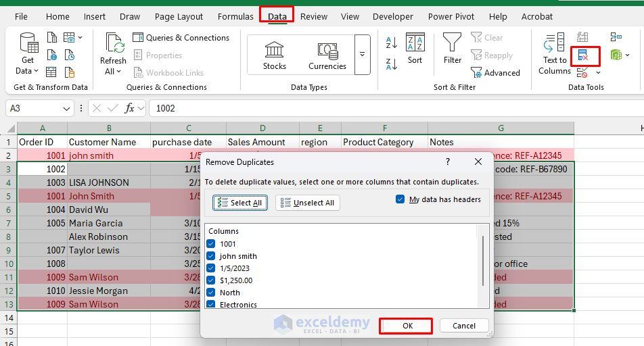644x346 pixels.
Task: Switch to the Review tab
Action: click(314, 16)
